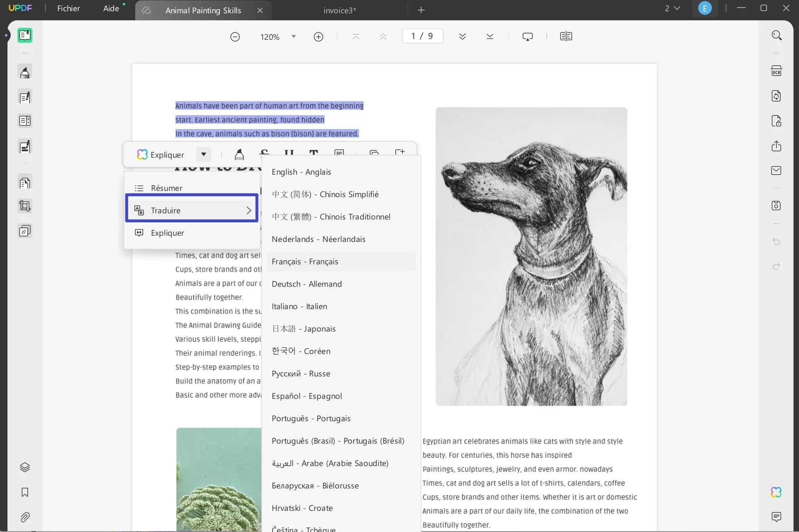
Task: Select Русский - Russe language
Action: (341, 373)
